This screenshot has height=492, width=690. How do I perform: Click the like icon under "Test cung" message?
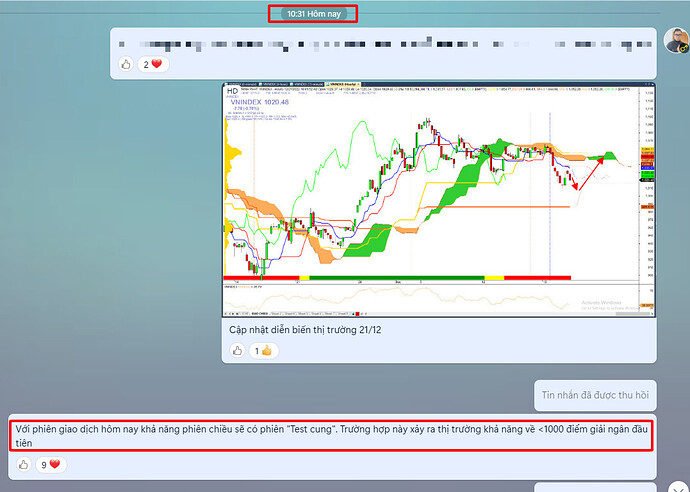(24, 464)
